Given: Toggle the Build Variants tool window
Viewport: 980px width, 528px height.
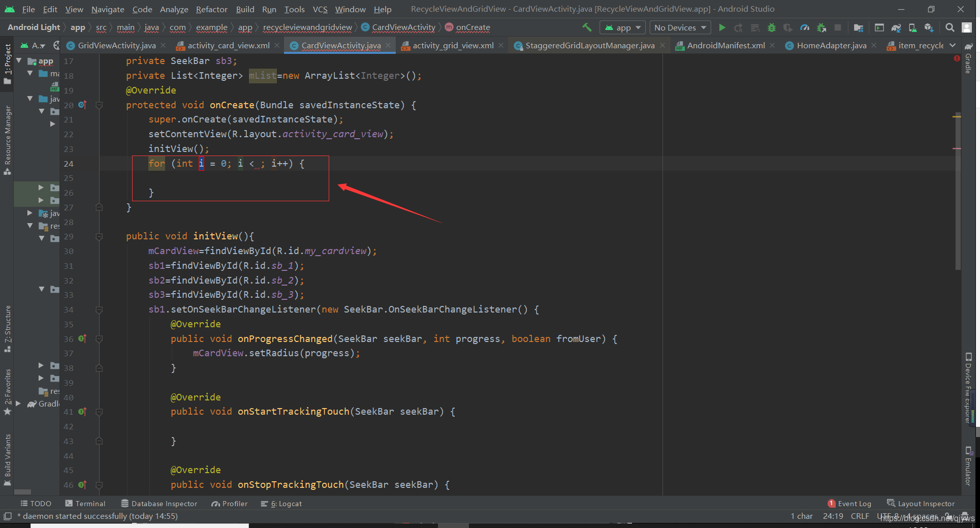Looking at the screenshot, I should click(7, 460).
